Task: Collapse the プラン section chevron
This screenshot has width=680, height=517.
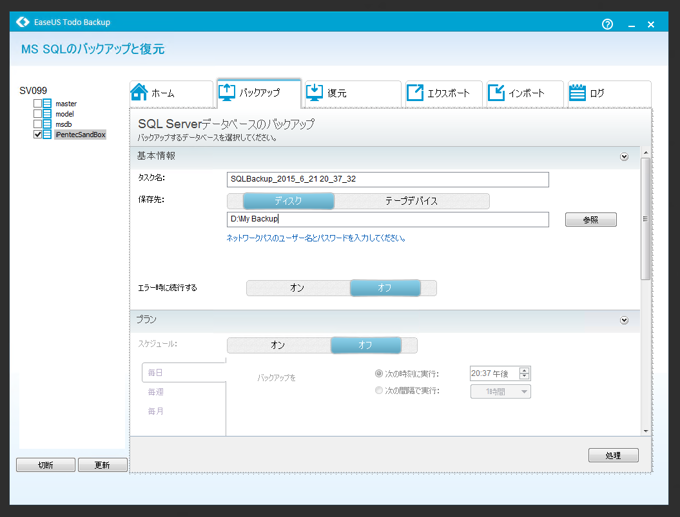Action: tap(624, 320)
